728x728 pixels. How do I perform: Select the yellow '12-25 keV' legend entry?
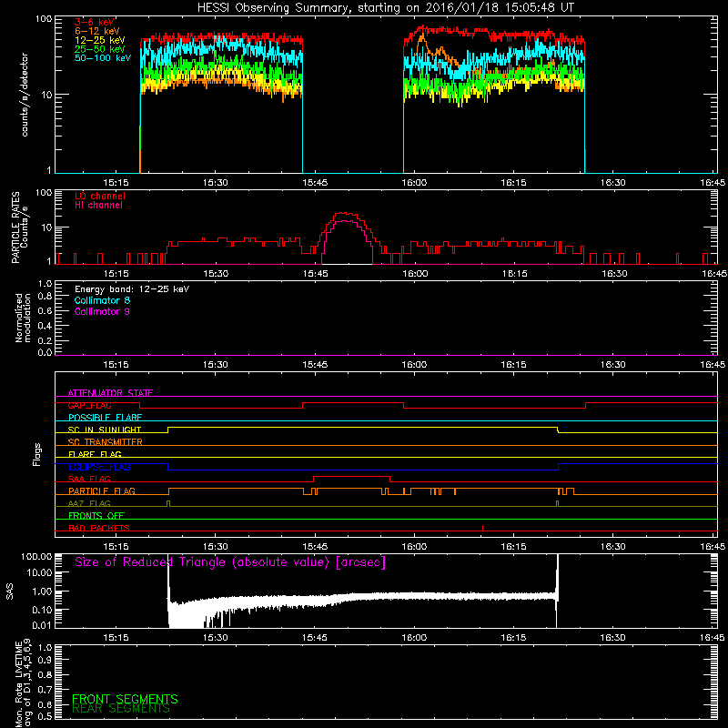tap(100, 40)
